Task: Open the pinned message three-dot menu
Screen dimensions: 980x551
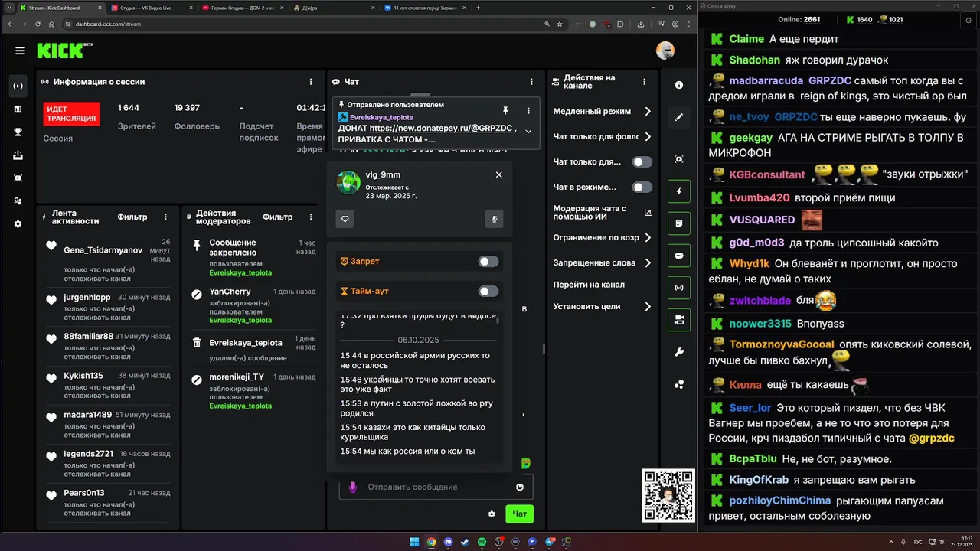Action: tap(528, 110)
